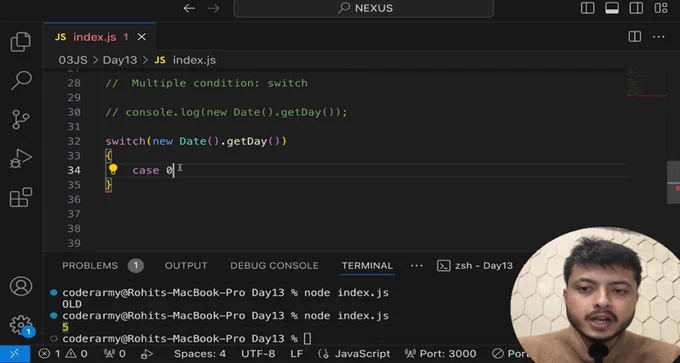The image size is (680, 363).
Task: Click the line 28 comment about switch
Action: pos(206,83)
